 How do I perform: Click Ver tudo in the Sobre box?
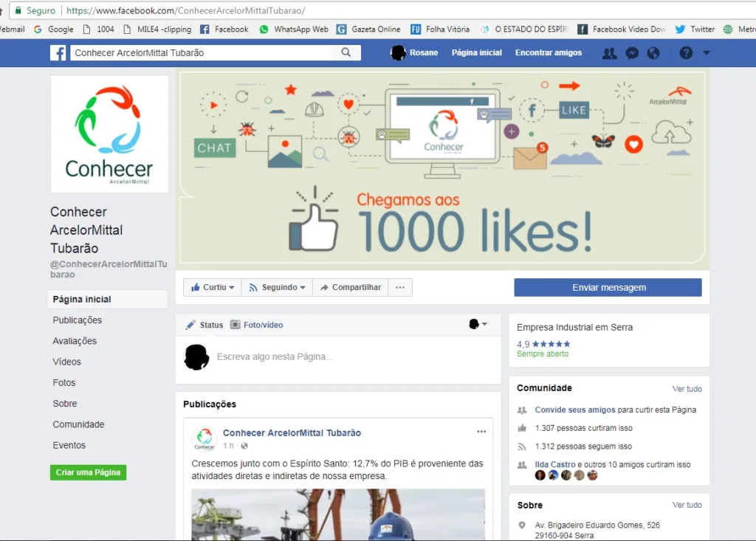[687, 505]
